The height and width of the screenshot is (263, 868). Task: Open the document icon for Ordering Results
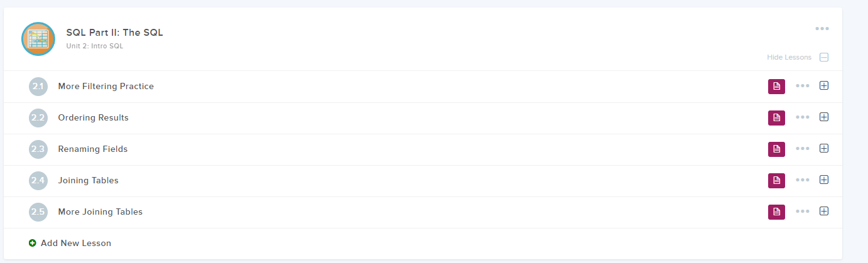click(776, 118)
